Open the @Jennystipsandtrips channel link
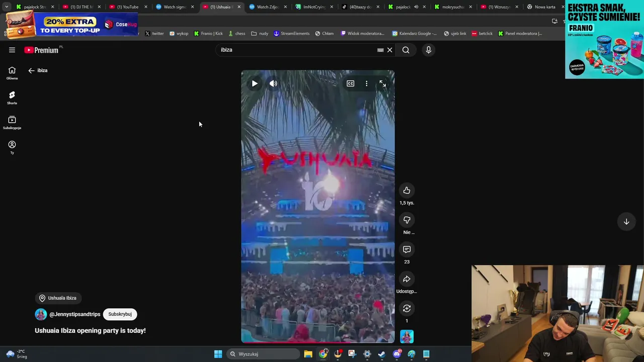Viewport: 644px width, 362px height. point(74,314)
